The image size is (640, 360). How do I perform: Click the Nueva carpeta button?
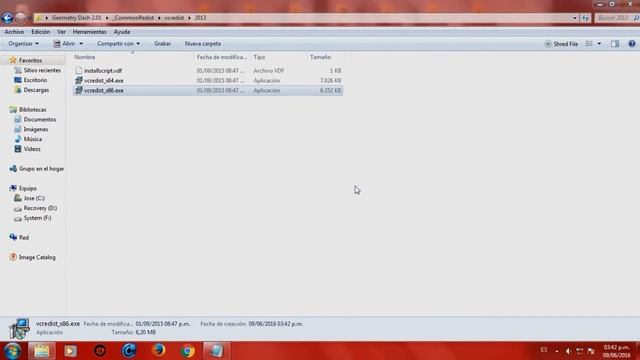pos(203,44)
